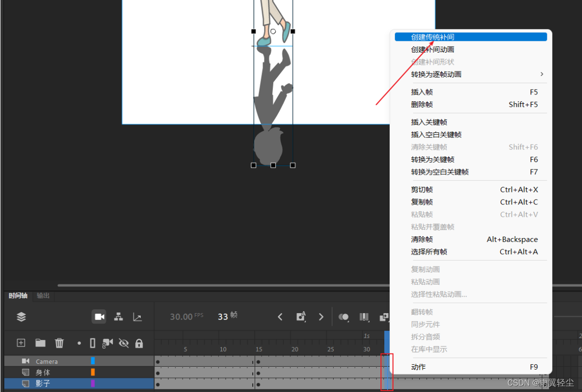This screenshot has height=392, width=582.
Task: Click the edit multiple frames icon
Action: (x=364, y=317)
